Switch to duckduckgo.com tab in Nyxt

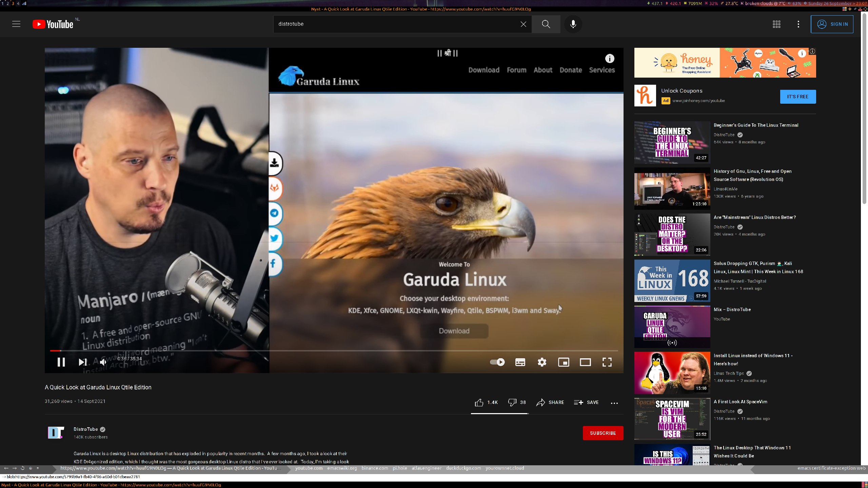tap(463, 468)
